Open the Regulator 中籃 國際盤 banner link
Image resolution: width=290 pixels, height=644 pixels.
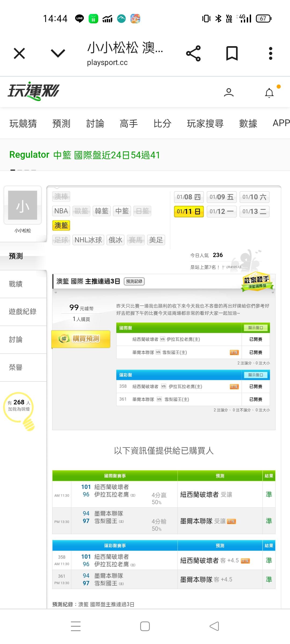pos(85,155)
